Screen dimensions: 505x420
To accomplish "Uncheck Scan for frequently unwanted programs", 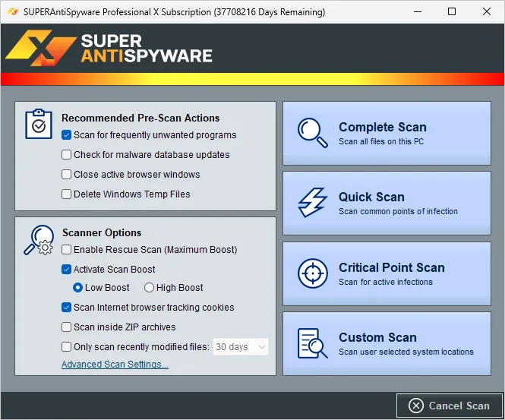I will [66, 135].
